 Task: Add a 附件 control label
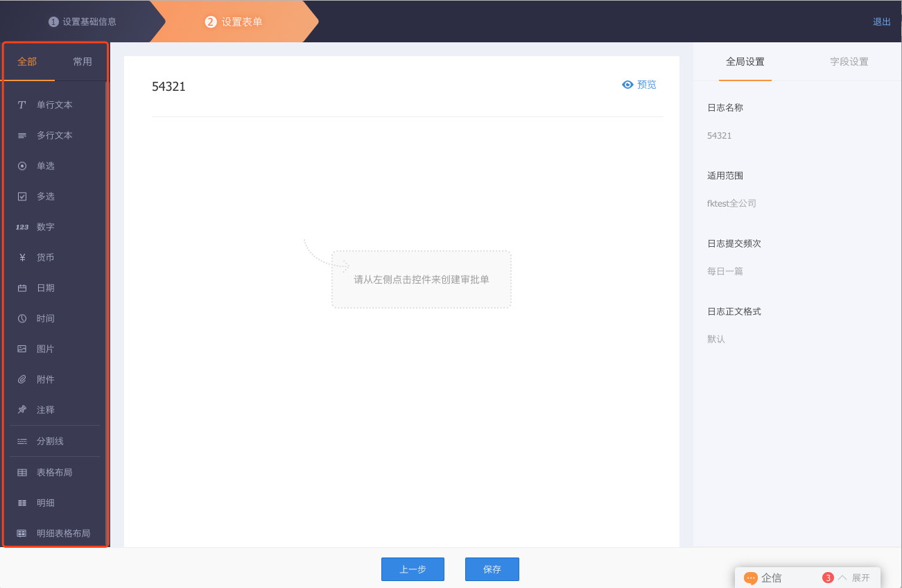pos(46,380)
